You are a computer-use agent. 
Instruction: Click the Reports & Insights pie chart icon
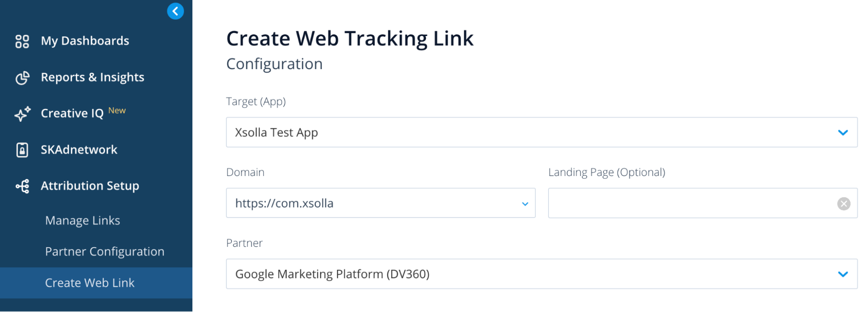tap(22, 78)
